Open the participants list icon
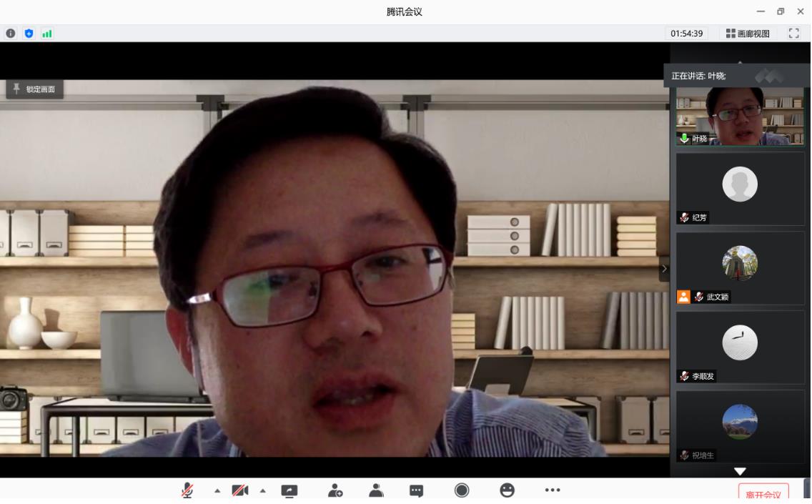The width and height of the screenshot is (812, 504). pyautogui.click(x=376, y=490)
